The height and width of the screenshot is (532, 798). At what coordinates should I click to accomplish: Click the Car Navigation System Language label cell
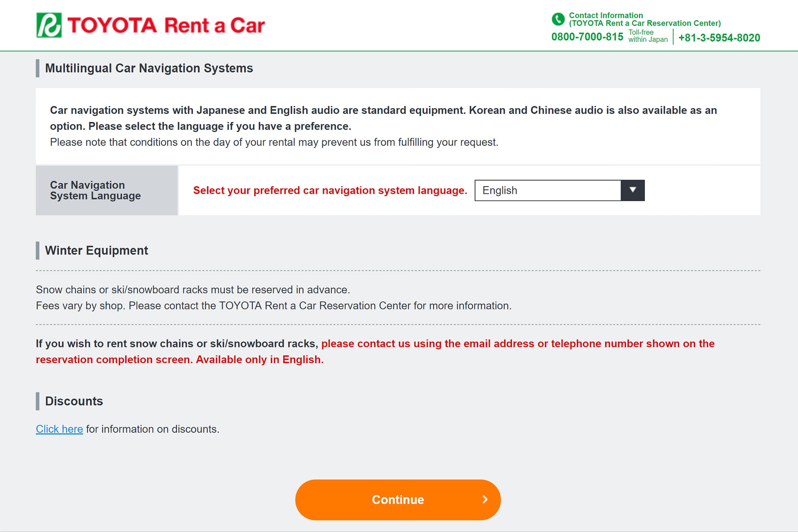pyautogui.click(x=107, y=190)
